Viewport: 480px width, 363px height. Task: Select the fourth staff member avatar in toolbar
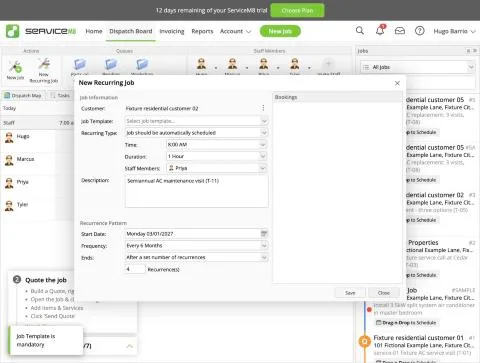pos(295,63)
